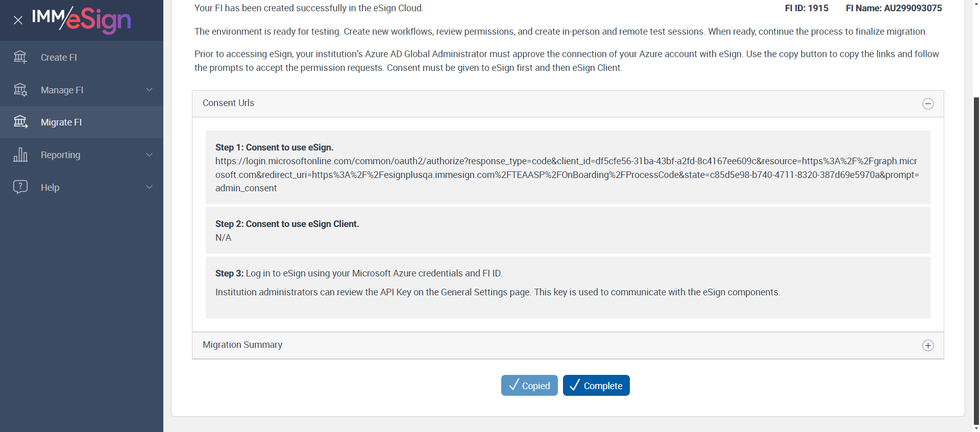Viewport: 980px width, 432px height.
Task: Click the IMM eSign logo
Action: [x=82, y=20]
